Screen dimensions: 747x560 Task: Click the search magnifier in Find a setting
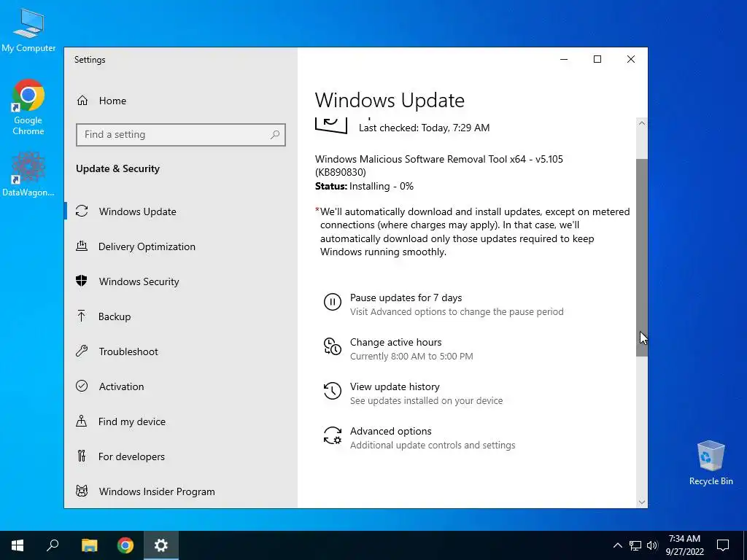pyautogui.click(x=275, y=135)
